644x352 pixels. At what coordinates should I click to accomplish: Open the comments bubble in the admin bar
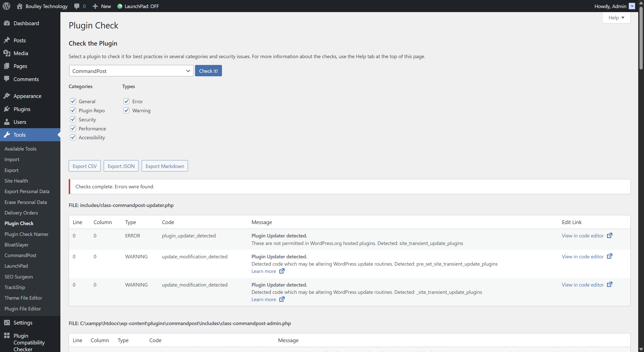pyautogui.click(x=77, y=6)
